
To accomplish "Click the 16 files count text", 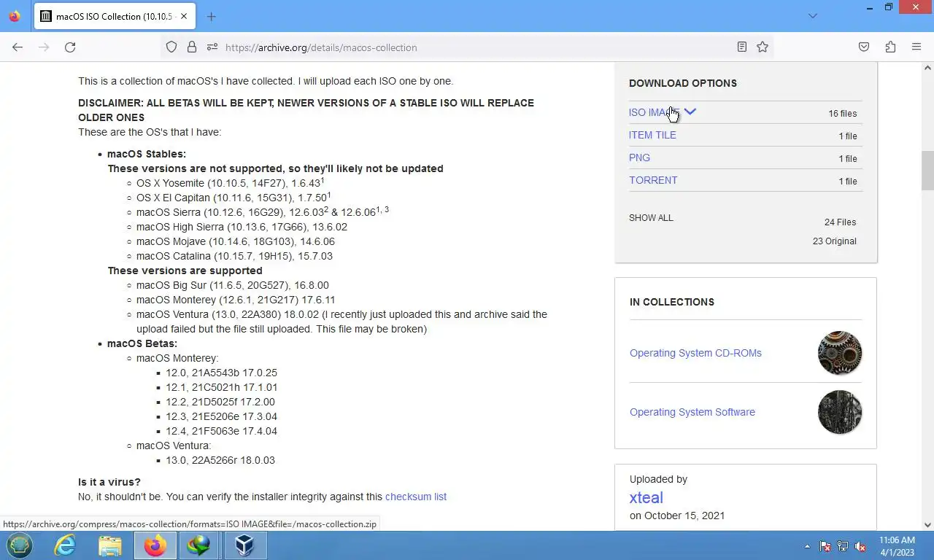I will (x=843, y=114).
